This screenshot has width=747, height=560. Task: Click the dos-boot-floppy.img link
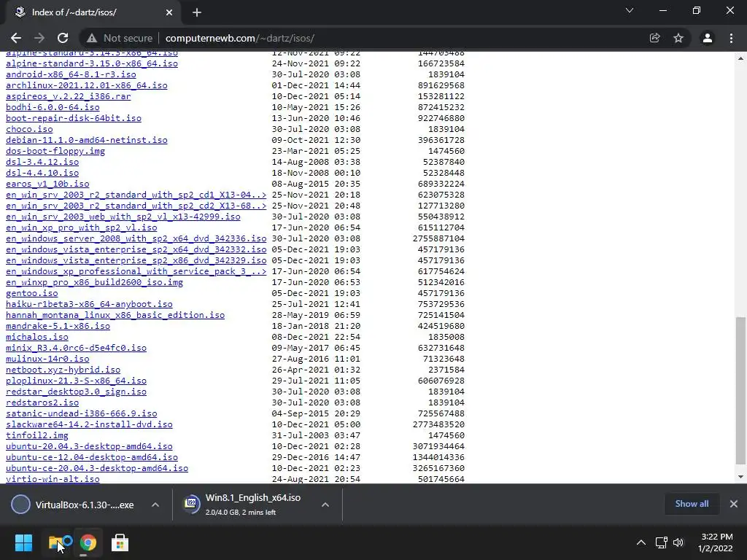click(55, 151)
